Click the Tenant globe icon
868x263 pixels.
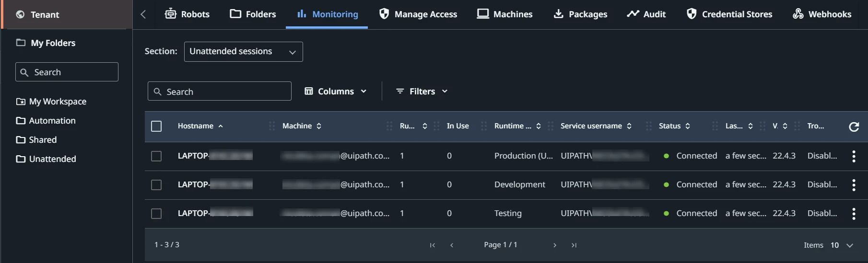[x=20, y=14]
